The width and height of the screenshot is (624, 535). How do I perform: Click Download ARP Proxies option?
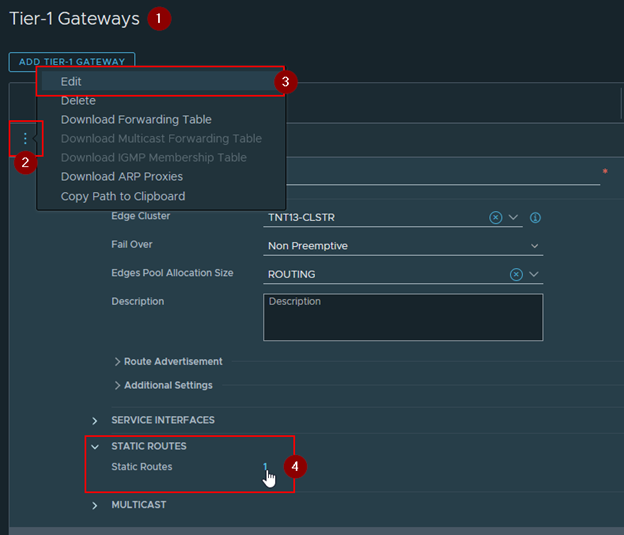pos(122,177)
